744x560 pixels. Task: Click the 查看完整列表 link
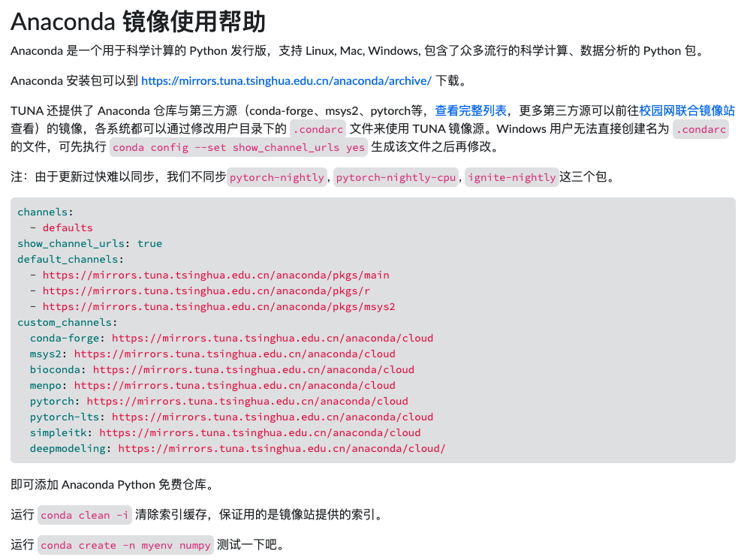coord(471,110)
